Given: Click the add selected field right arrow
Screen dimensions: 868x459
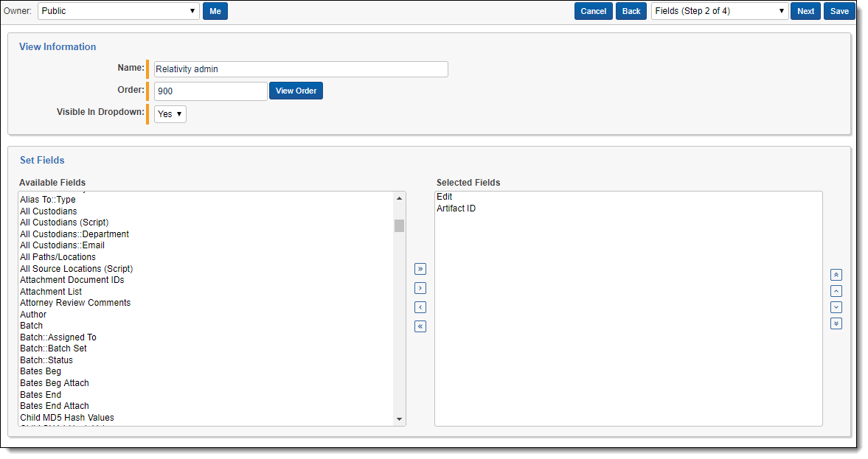Looking at the screenshot, I should tap(420, 288).
